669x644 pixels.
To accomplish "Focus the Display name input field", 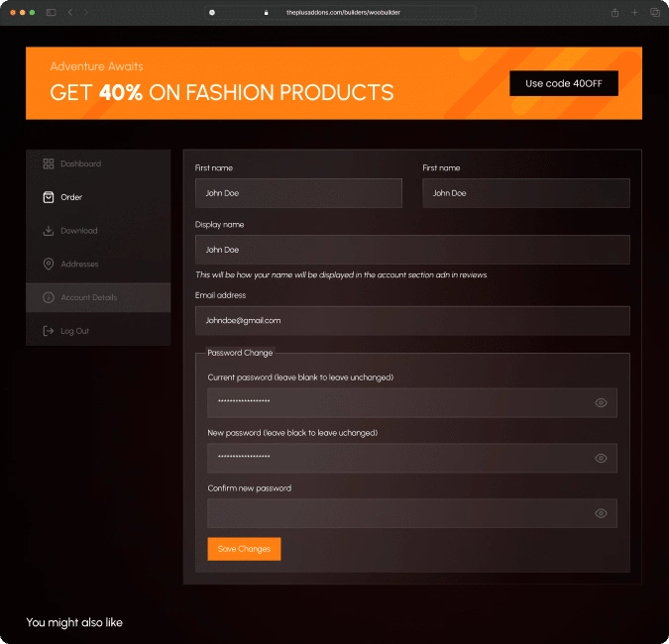I will pyautogui.click(x=411, y=250).
